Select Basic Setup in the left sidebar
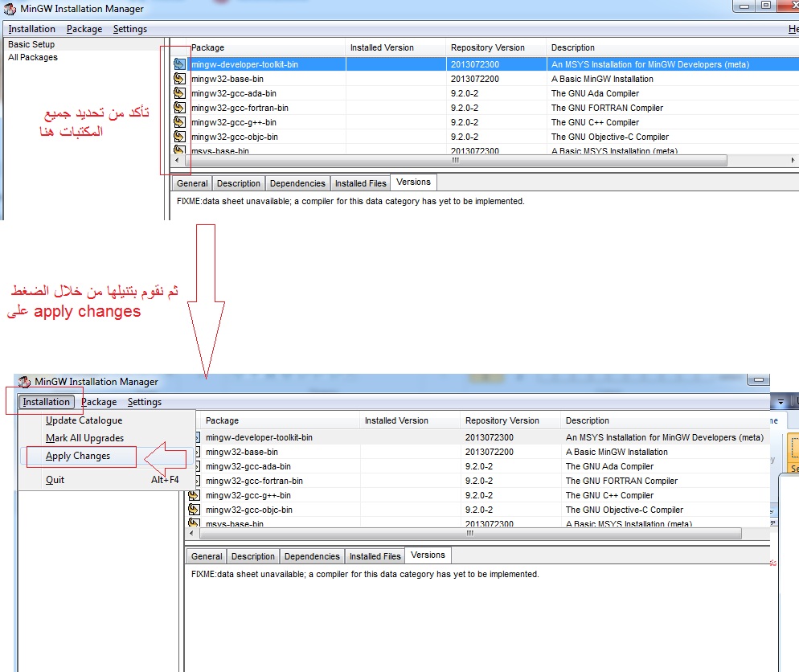799x672 pixels. (x=30, y=44)
